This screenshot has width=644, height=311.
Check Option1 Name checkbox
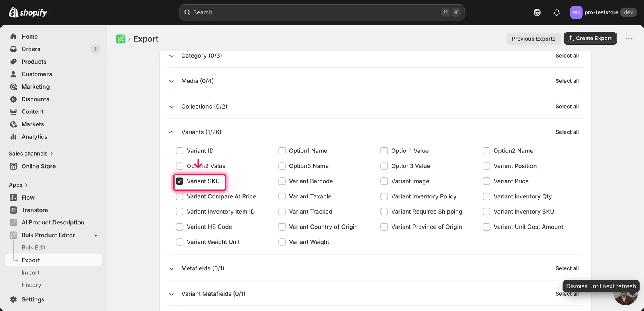tap(282, 151)
